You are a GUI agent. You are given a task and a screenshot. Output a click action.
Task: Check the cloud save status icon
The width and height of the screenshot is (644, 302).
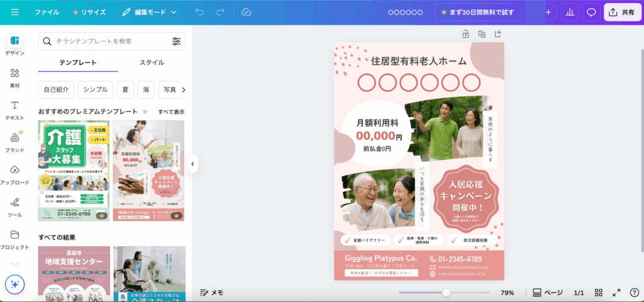coord(246,12)
